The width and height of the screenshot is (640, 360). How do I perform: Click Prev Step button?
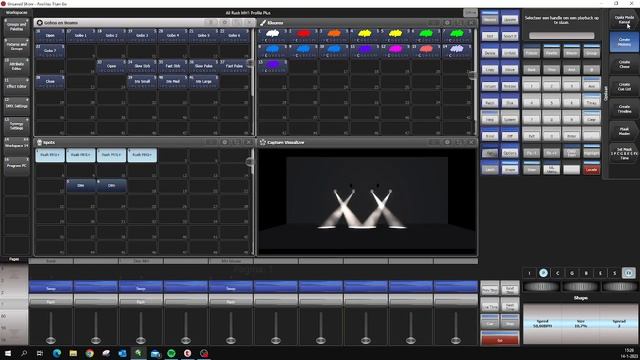pos(490,289)
